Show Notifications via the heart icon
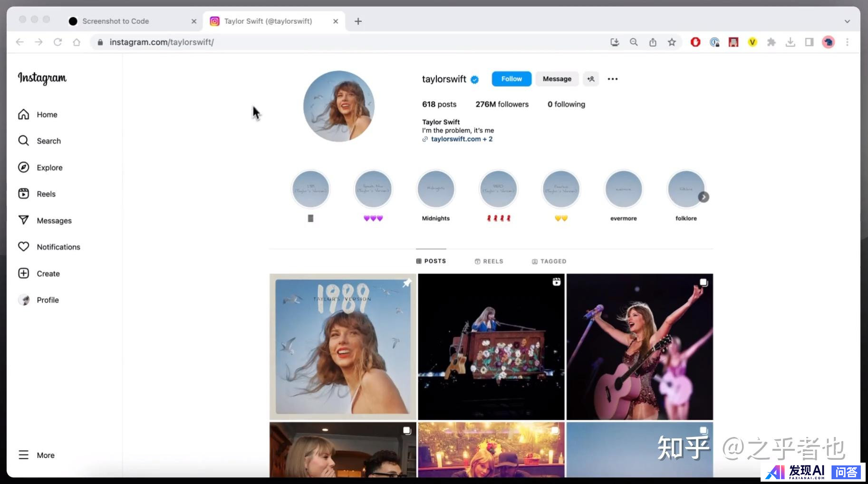This screenshot has width=868, height=484. tap(24, 247)
